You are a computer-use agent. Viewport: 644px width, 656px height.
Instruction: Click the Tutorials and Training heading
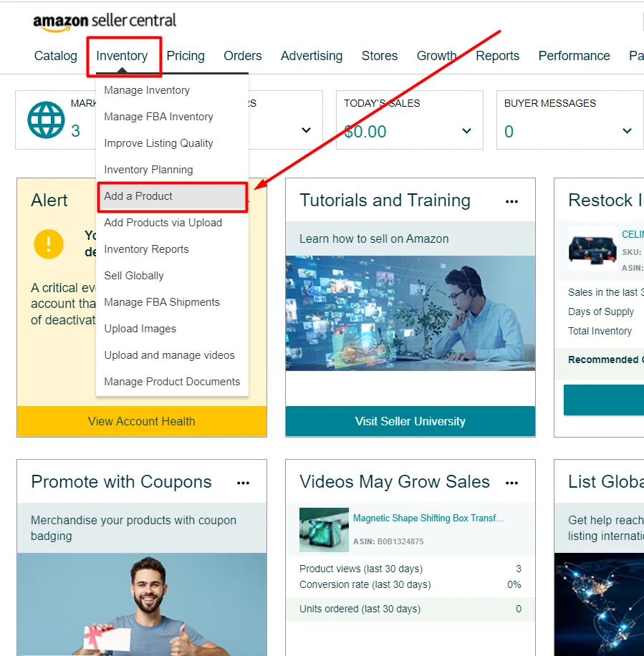point(385,201)
